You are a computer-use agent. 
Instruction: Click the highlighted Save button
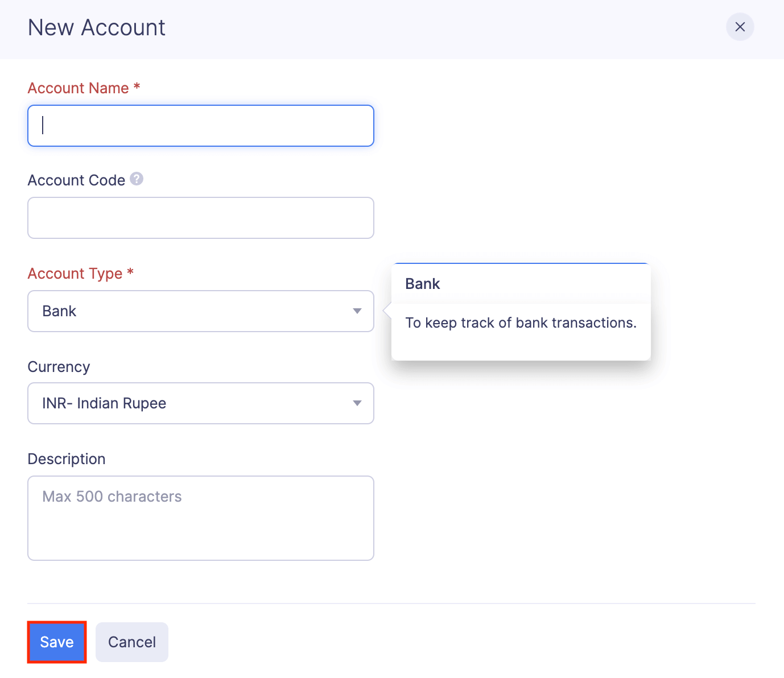pos(56,642)
